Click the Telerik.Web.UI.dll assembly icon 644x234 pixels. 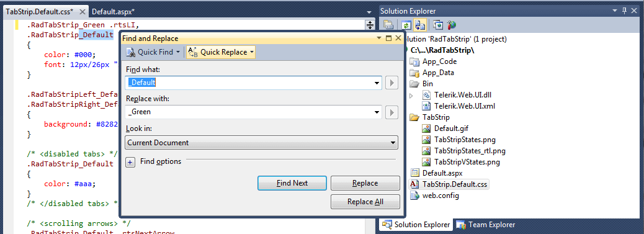tap(427, 95)
